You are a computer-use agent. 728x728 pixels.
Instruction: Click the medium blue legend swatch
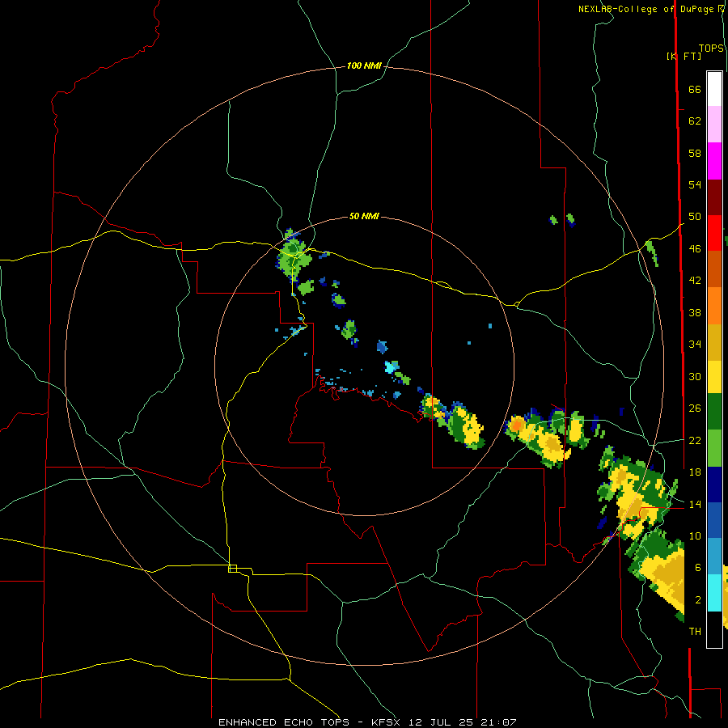(714, 520)
